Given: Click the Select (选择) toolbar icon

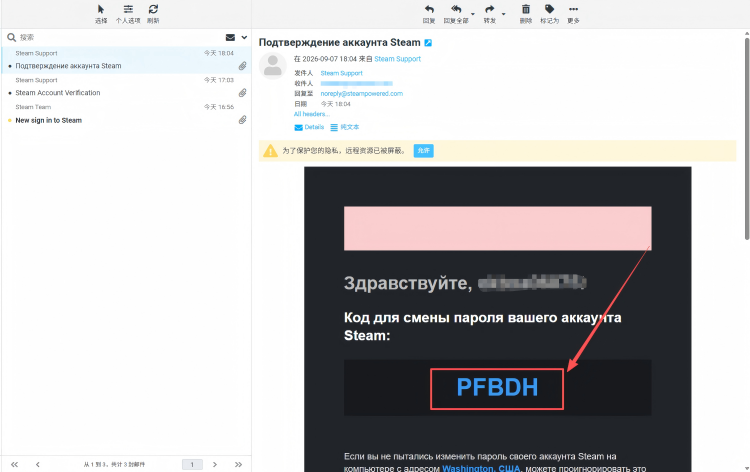Looking at the screenshot, I should pyautogui.click(x=101, y=14).
